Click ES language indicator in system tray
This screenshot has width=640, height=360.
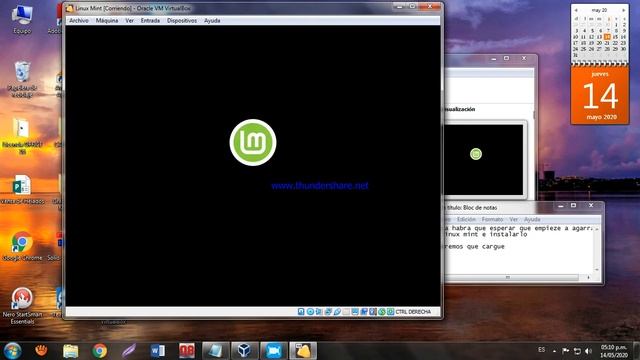542,350
